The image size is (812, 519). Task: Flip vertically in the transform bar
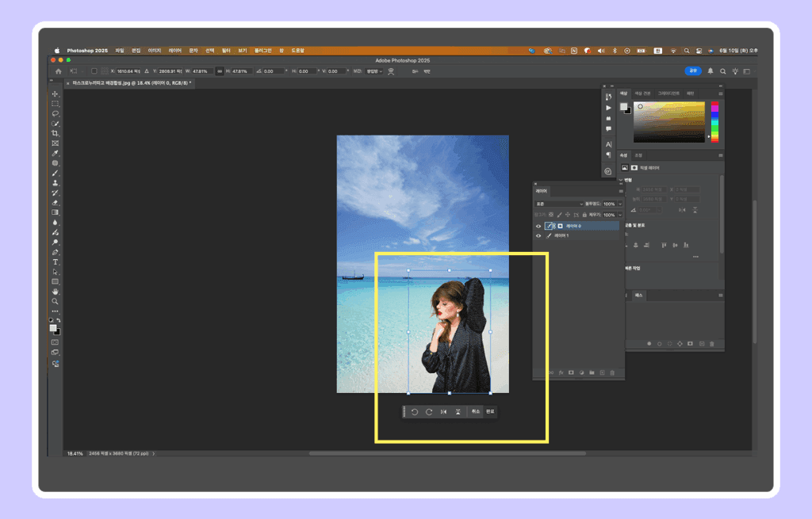coord(458,412)
